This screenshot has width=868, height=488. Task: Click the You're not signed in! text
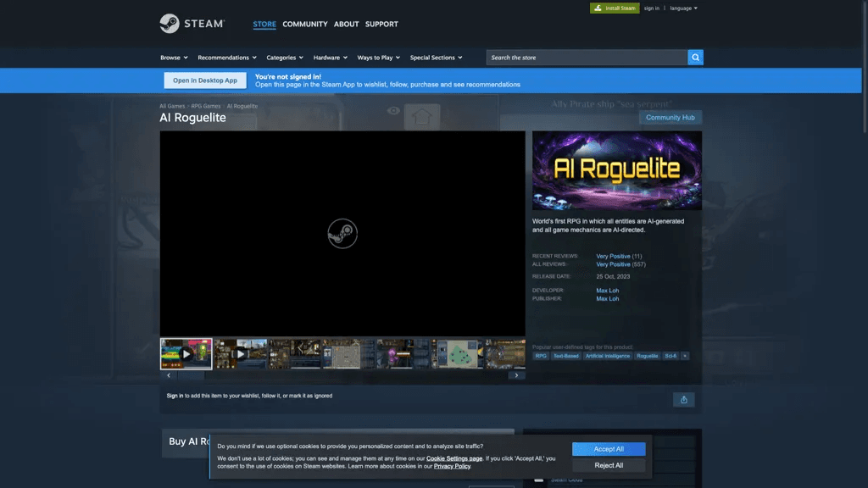click(288, 77)
